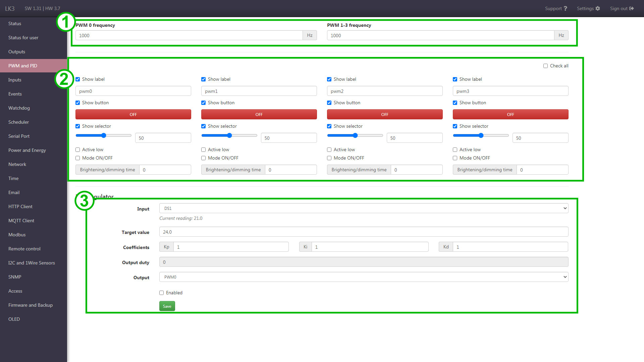Uncheck Show button for pwm3
Image resolution: width=644 pixels, height=362 pixels.
[x=455, y=103]
